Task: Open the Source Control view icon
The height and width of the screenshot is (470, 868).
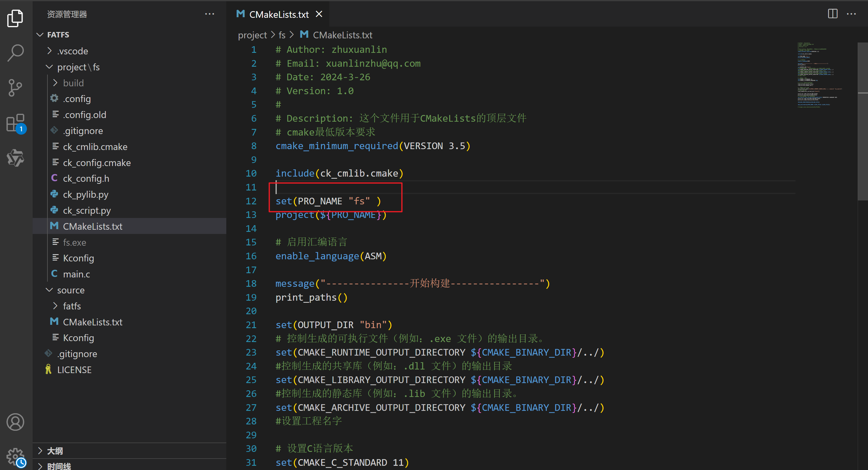Action: (x=15, y=88)
